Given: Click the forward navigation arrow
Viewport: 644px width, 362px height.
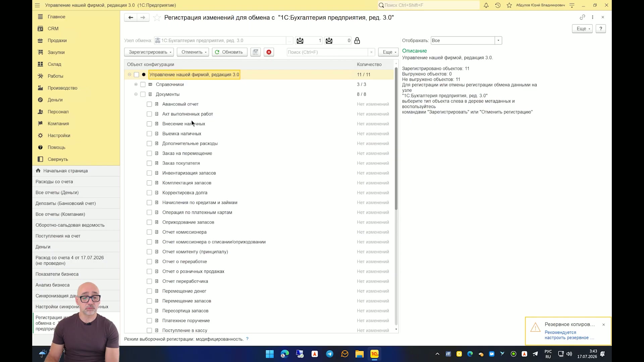Looking at the screenshot, I should 143,17.
